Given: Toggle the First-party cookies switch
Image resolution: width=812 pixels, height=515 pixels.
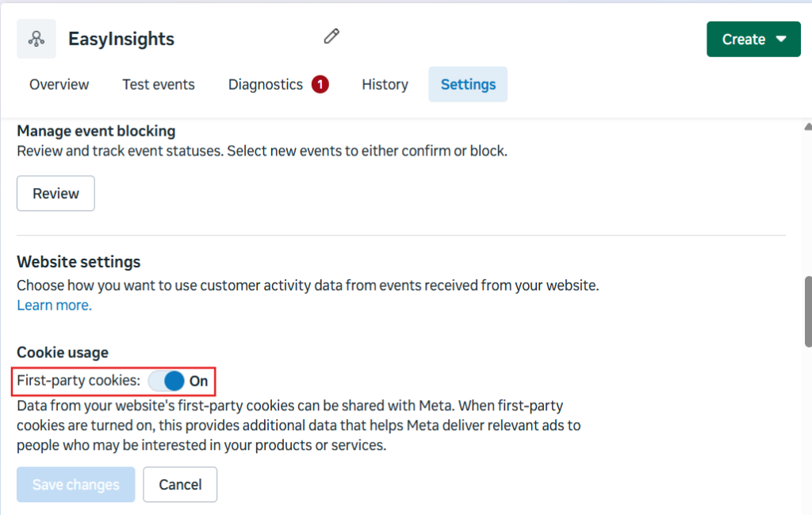Looking at the screenshot, I should (167, 381).
